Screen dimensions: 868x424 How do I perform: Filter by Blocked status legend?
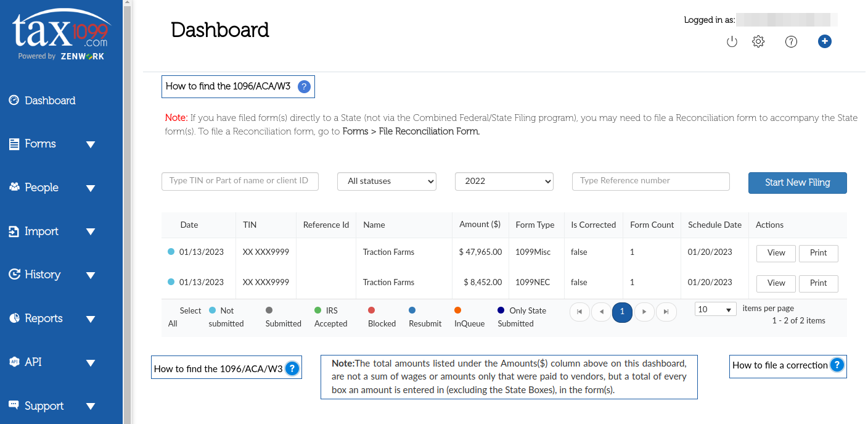pyautogui.click(x=382, y=317)
